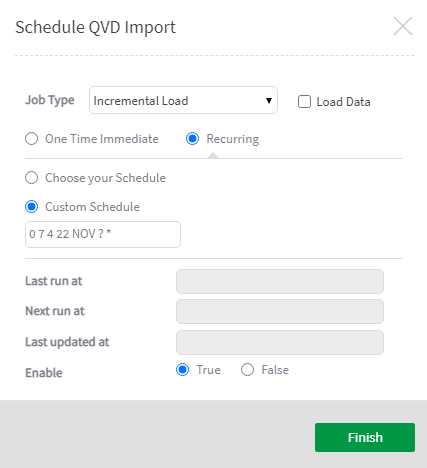Click the Last run at field
The image size is (427, 468).
tap(280, 281)
